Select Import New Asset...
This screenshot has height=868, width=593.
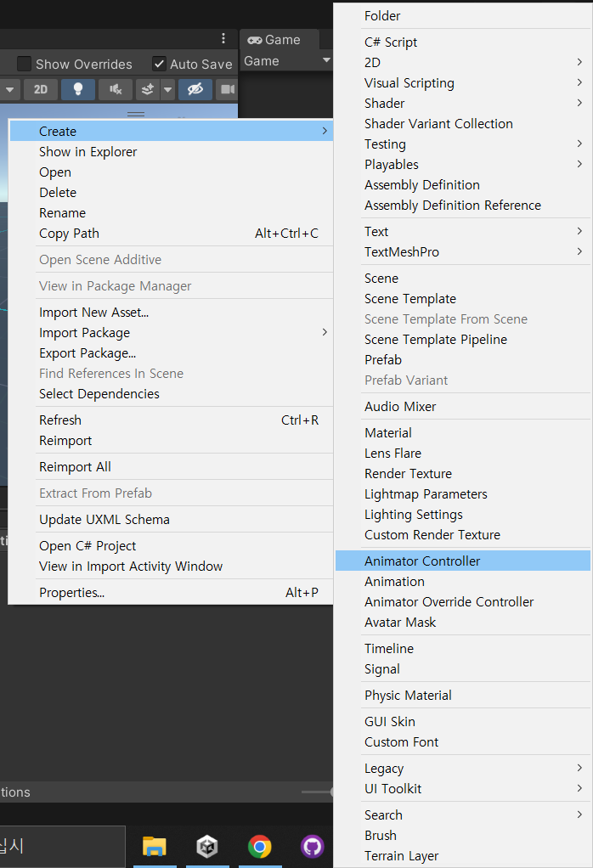tap(171, 313)
